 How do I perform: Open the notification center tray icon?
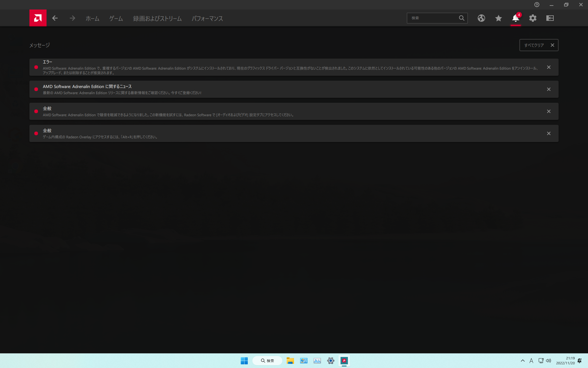pos(579,361)
